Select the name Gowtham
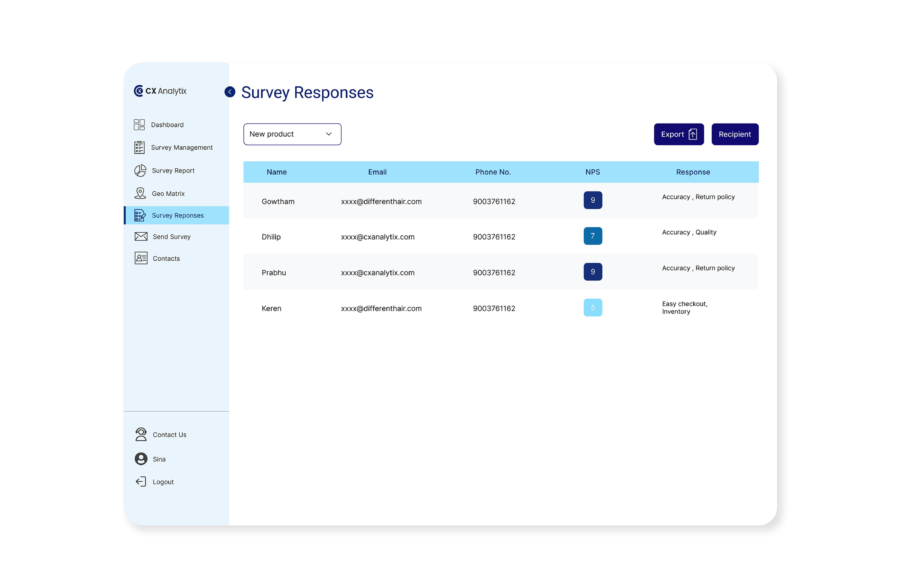901x588 pixels. click(278, 202)
